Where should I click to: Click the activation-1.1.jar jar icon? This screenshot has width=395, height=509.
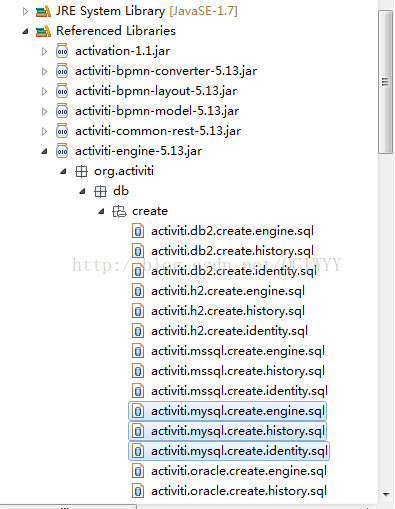point(62,51)
